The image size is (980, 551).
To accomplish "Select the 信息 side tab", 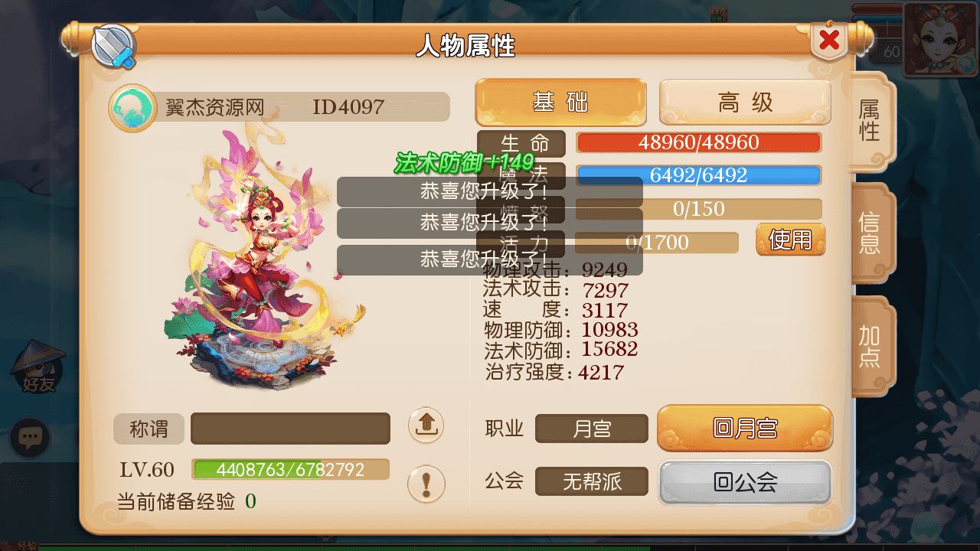I will [x=871, y=233].
